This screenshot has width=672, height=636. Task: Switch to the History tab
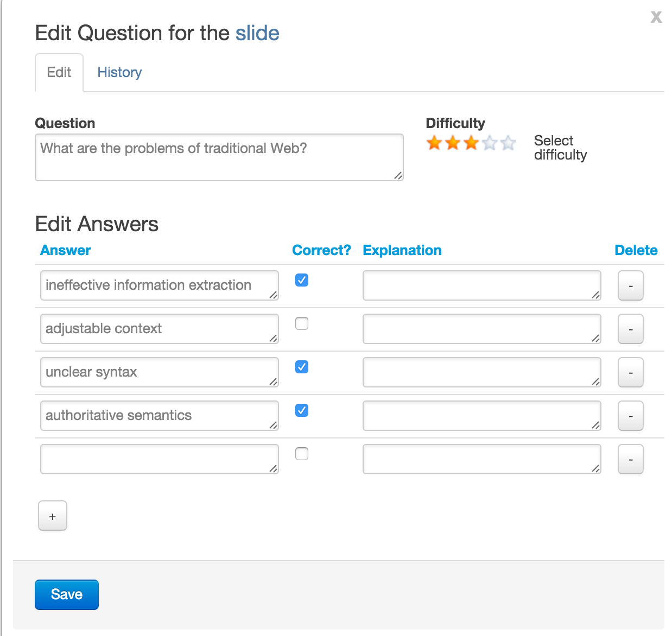pos(119,72)
